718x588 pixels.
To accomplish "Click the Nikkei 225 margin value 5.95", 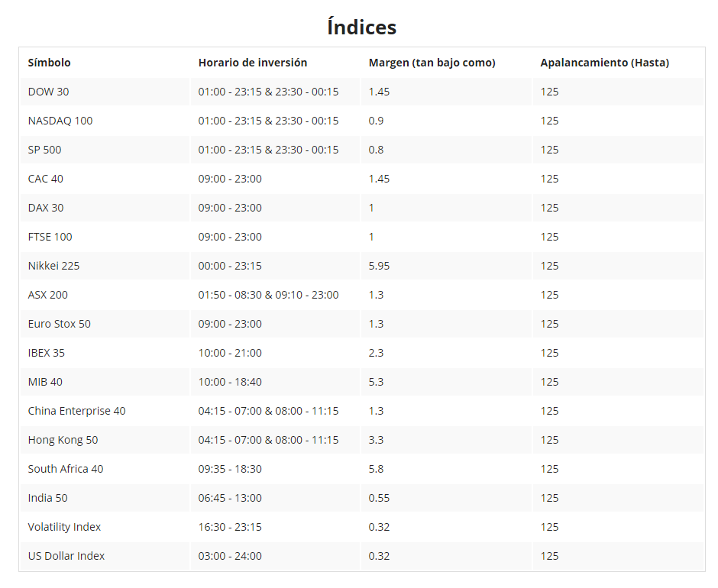I will pos(379,266).
